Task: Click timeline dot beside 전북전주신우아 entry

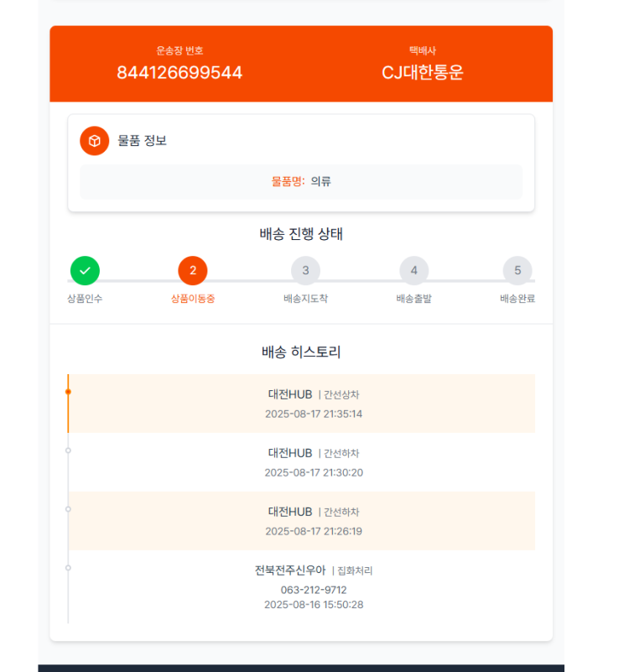Action: 68,568
